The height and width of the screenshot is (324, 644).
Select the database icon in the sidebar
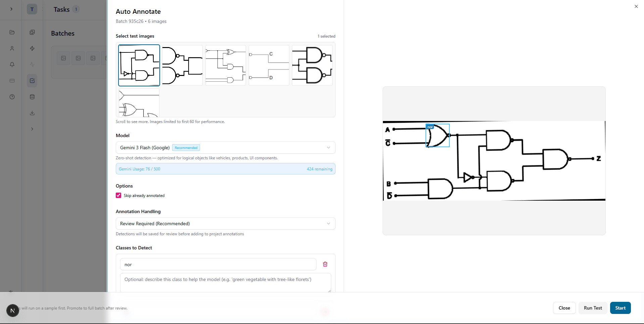point(32,96)
